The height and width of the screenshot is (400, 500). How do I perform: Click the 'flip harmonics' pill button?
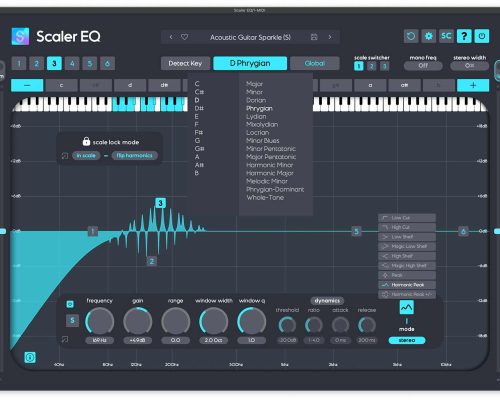coord(135,156)
